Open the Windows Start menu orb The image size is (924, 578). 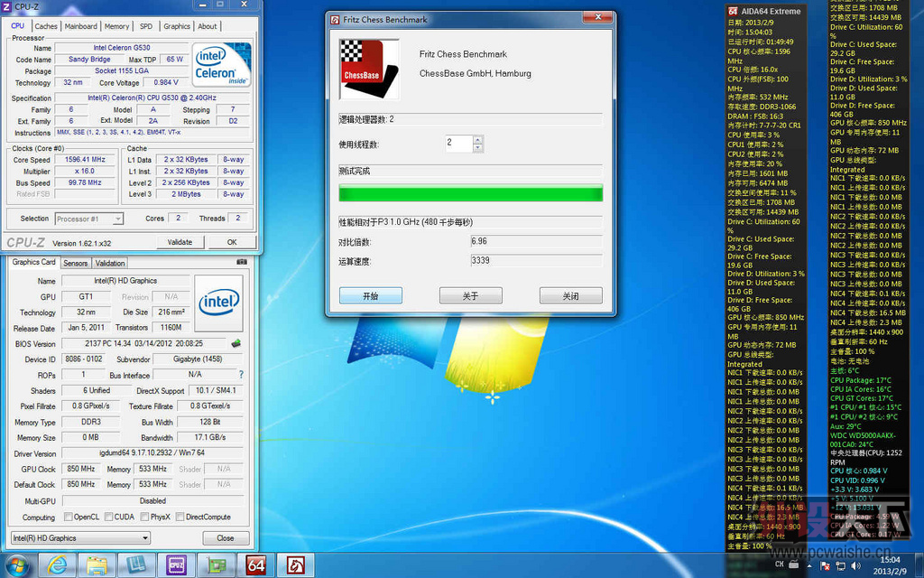click(x=16, y=566)
